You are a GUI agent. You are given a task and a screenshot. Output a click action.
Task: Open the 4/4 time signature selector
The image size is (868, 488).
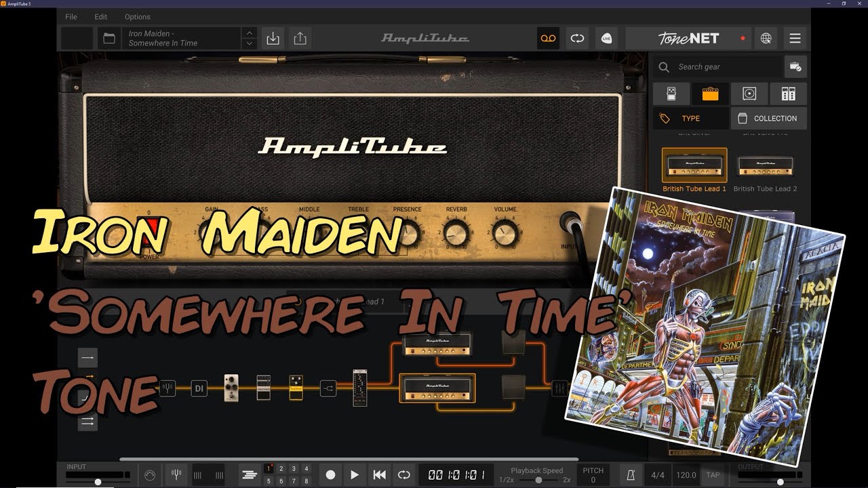click(x=658, y=475)
